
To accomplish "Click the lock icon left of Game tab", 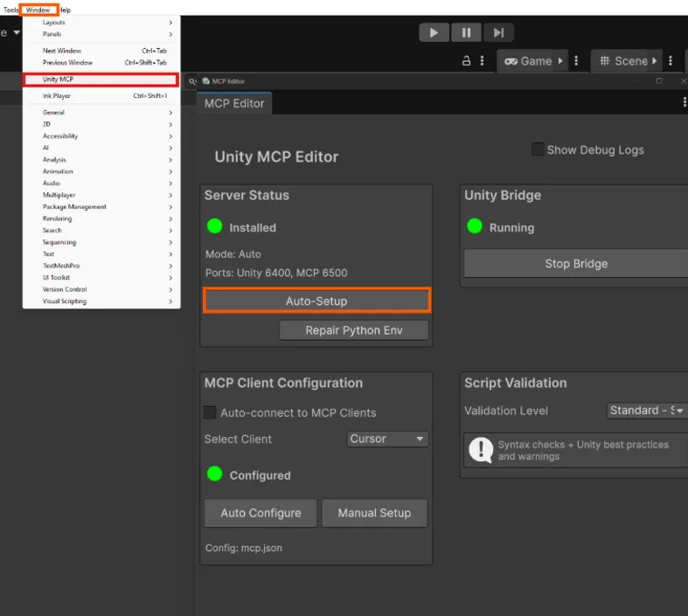I will point(467,61).
